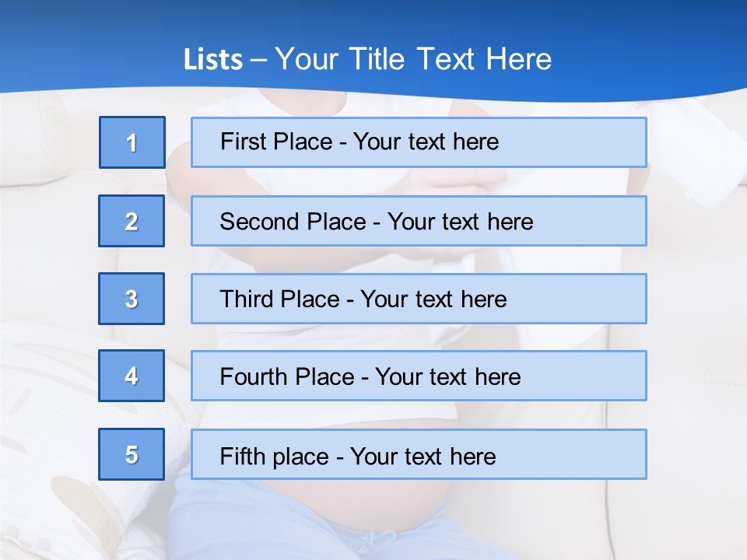Select the number 4 square
The width and height of the screenshot is (747, 560).
[132, 376]
